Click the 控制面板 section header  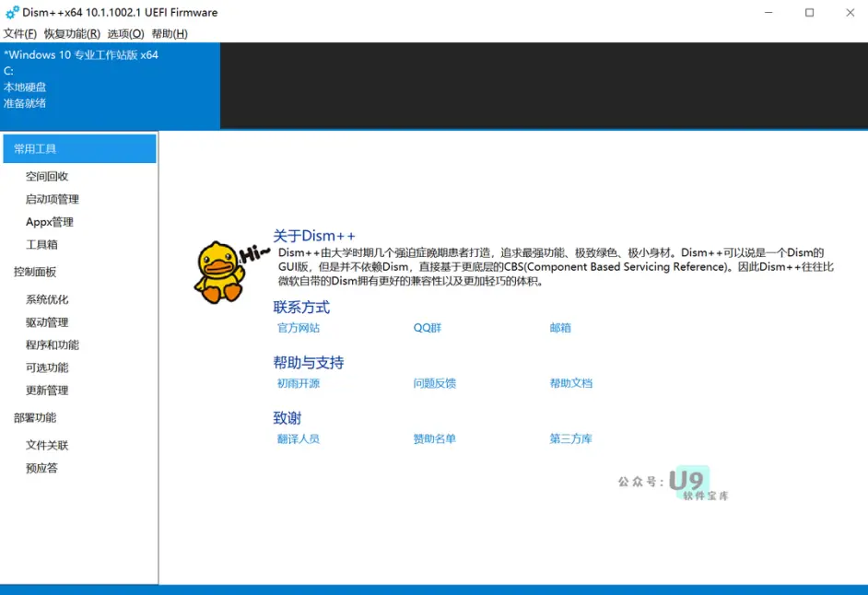pyautogui.click(x=35, y=272)
